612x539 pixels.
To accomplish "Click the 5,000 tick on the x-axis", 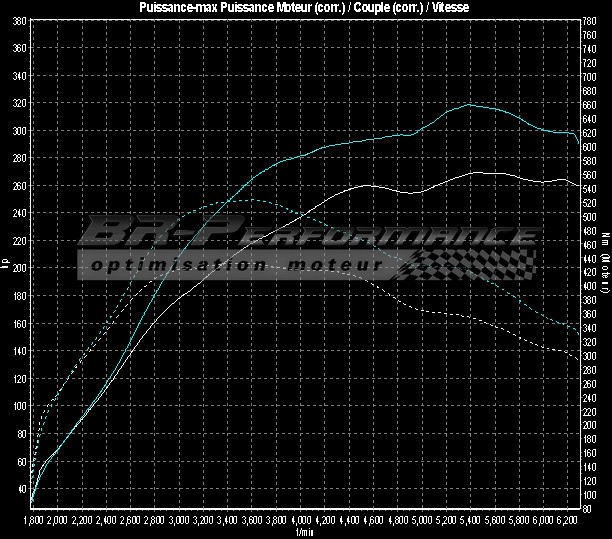I will (x=421, y=520).
